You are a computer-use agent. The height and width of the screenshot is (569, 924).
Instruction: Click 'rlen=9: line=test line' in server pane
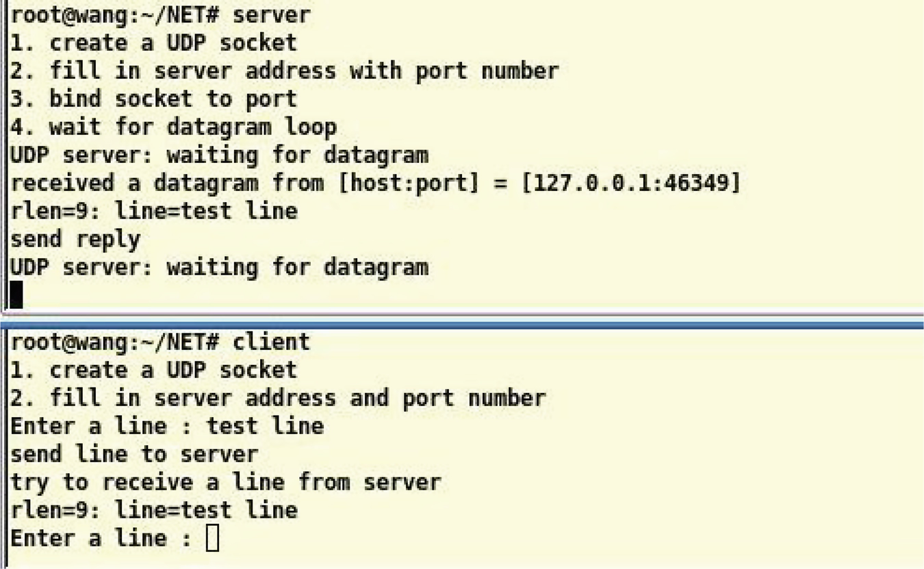click(153, 211)
